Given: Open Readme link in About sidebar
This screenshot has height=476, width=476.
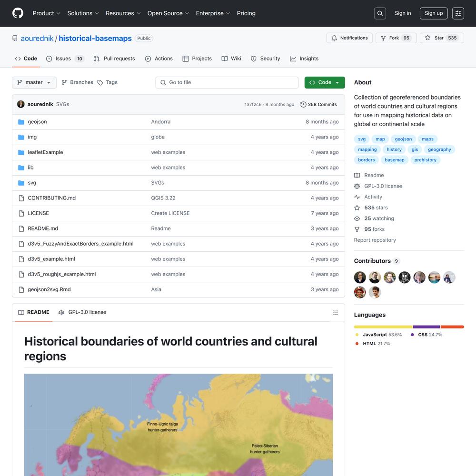Looking at the screenshot, I should [374, 175].
